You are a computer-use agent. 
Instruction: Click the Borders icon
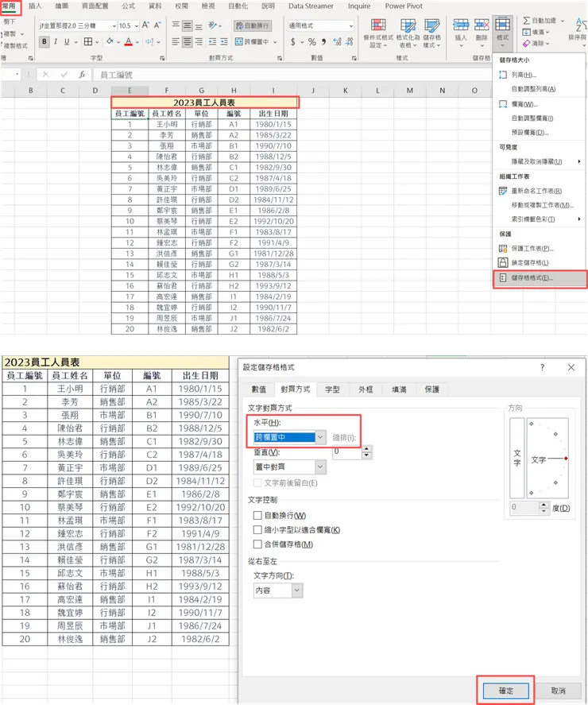coord(88,42)
